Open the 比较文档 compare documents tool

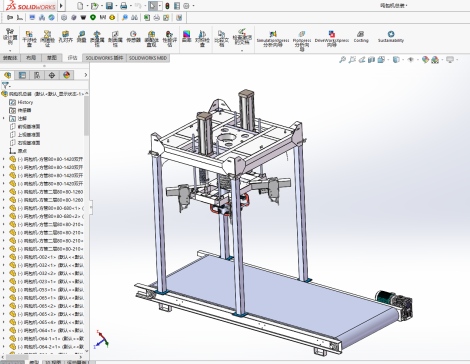[221, 39]
